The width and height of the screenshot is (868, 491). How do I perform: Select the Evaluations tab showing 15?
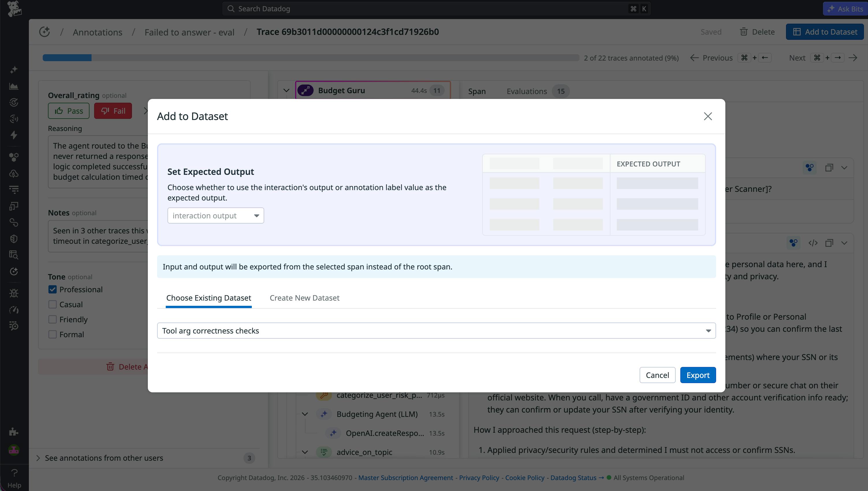(526, 91)
